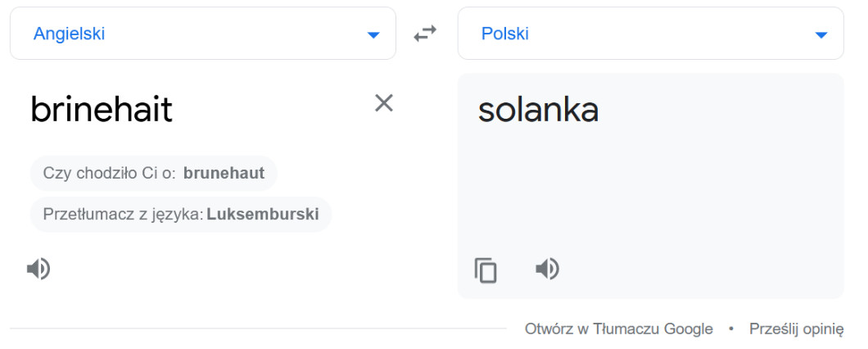This screenshot has height=349, width=868.
Task: Click the "Prześlij opinię" feedback link
Action: [x=796, y=329]
